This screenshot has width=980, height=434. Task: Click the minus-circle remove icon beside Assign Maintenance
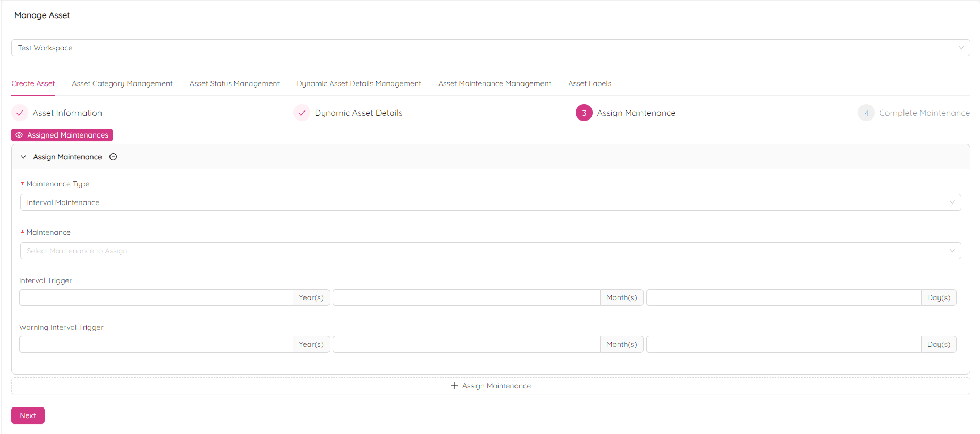click(113, 157)
